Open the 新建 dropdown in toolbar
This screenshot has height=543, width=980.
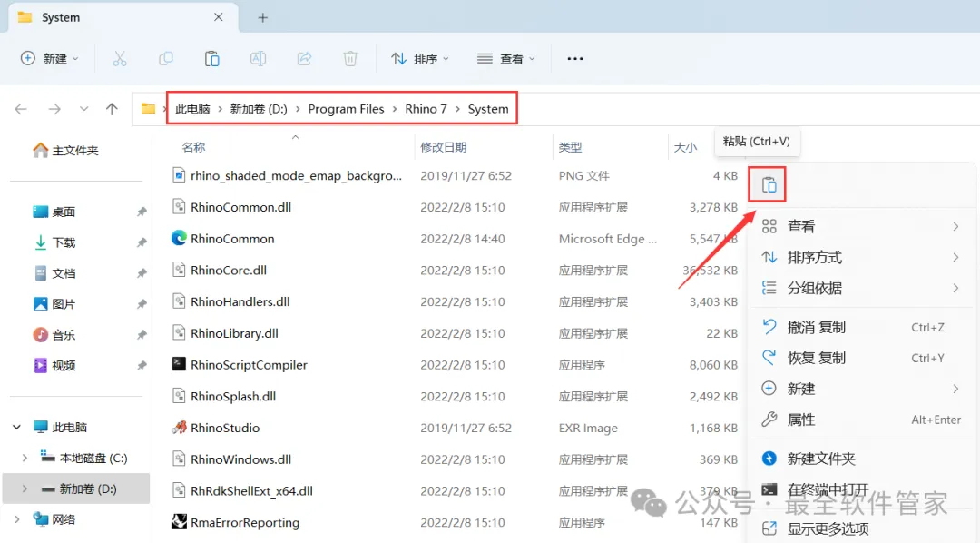pyautogui.click(x=49, y=59)
